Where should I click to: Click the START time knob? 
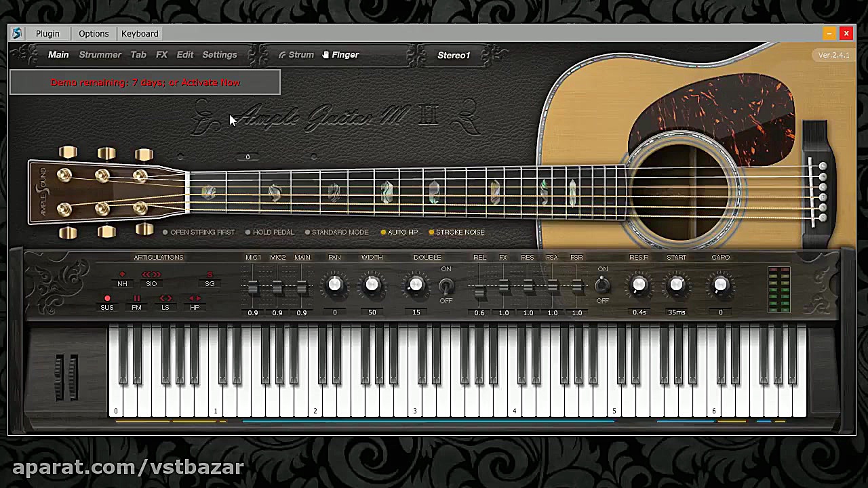pos(676,285)
